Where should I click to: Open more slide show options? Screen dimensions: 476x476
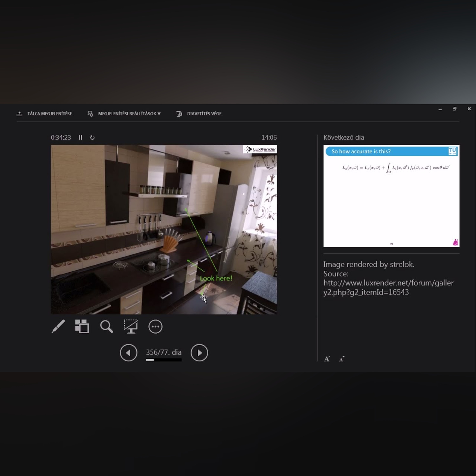pyautogui.click(x=155, y=327)
